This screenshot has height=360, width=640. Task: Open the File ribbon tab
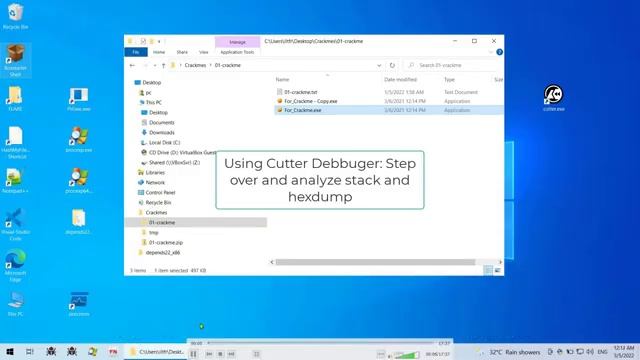click(136, 52)
